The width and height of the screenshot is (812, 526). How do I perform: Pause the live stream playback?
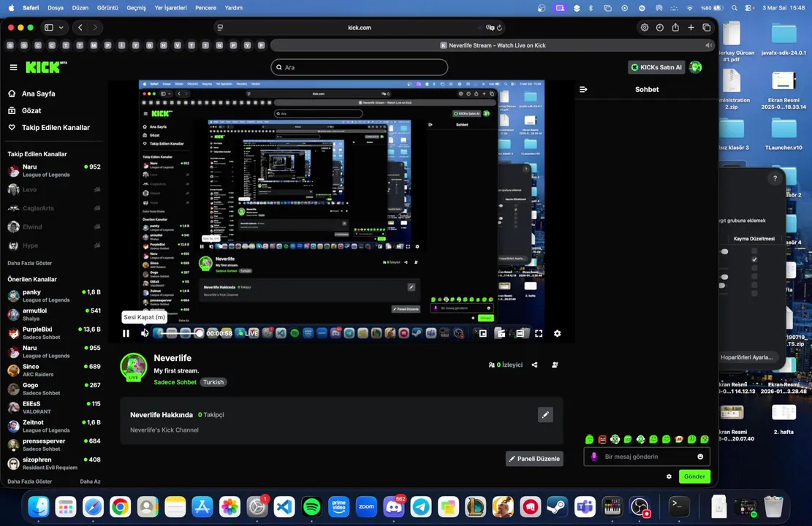coord(126,333)
